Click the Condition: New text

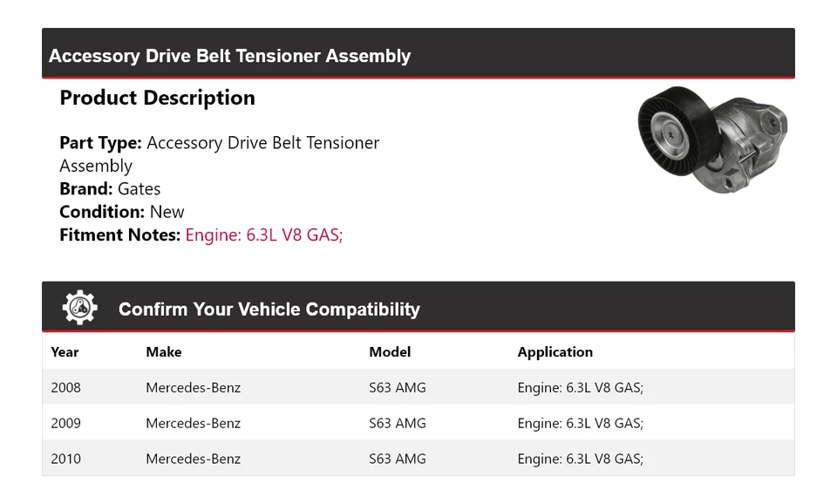coord(122,212)
